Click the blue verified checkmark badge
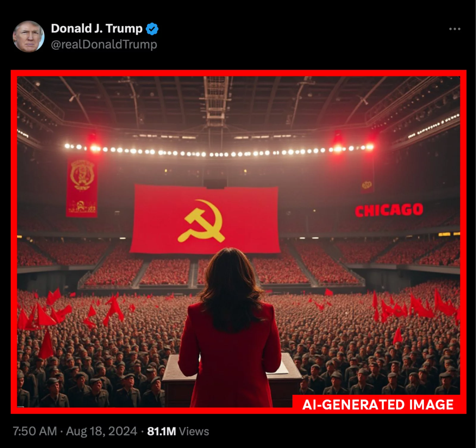The image size is (476, 448). (152, 29)
